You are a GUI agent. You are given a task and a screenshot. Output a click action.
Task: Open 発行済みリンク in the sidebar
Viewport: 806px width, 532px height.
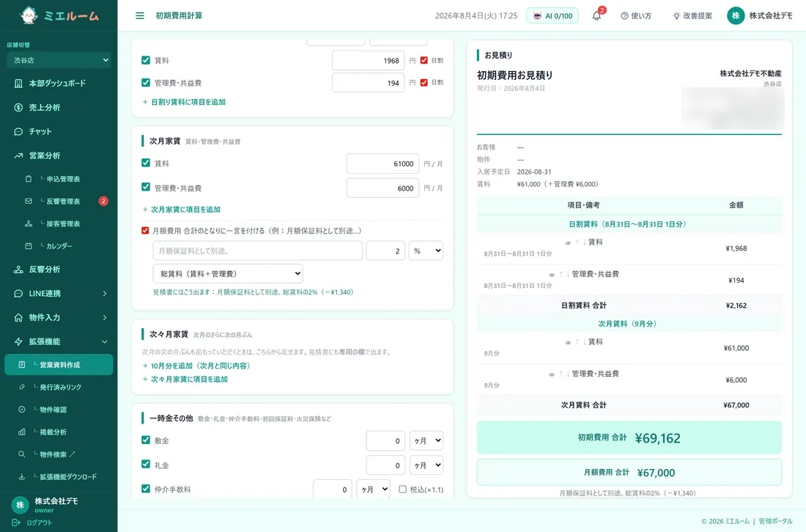click(x=59, y=387)
